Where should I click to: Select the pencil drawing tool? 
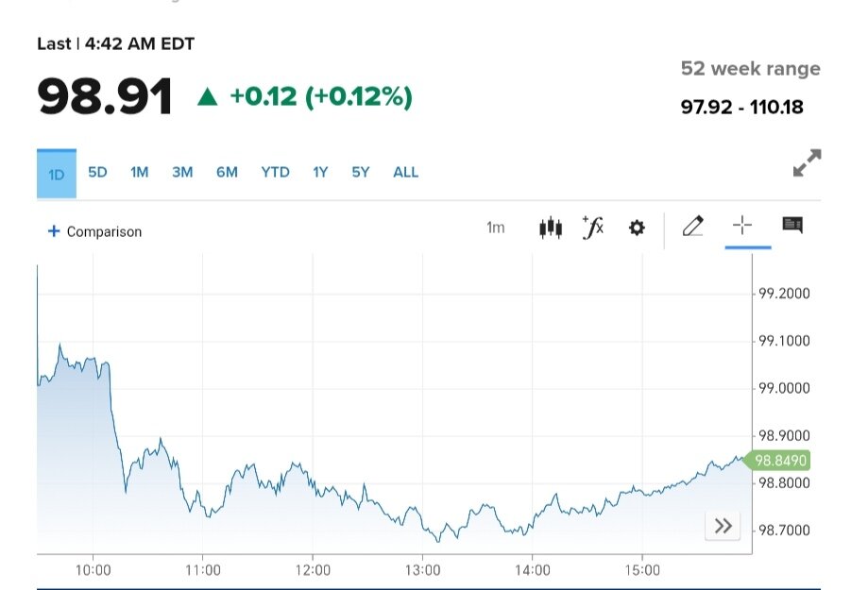click(692, 227)
